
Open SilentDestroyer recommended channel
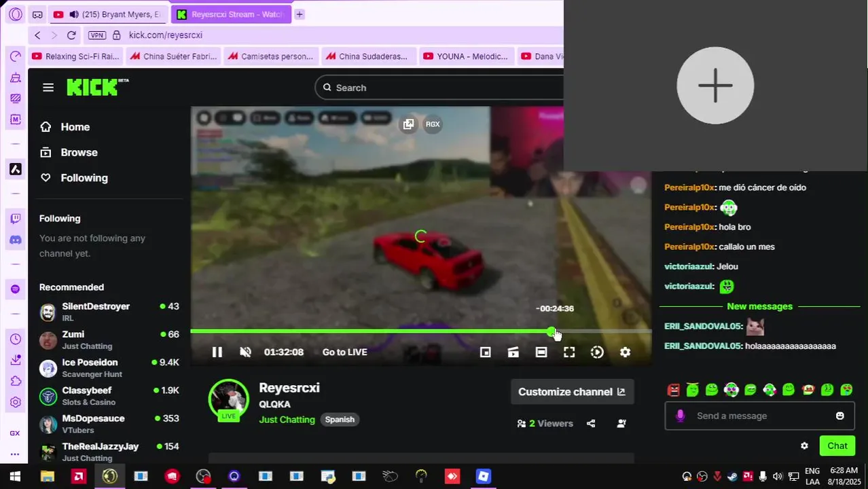click(x=109, y=312)
